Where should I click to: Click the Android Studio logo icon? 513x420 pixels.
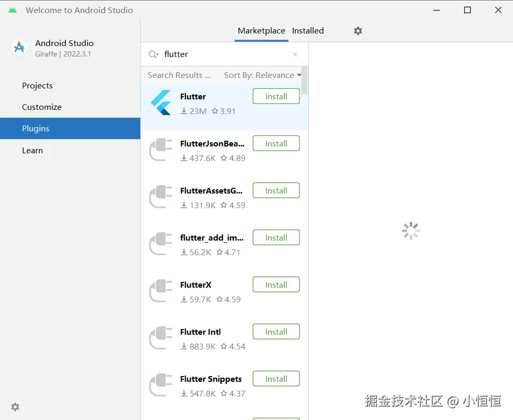(19, 48)
